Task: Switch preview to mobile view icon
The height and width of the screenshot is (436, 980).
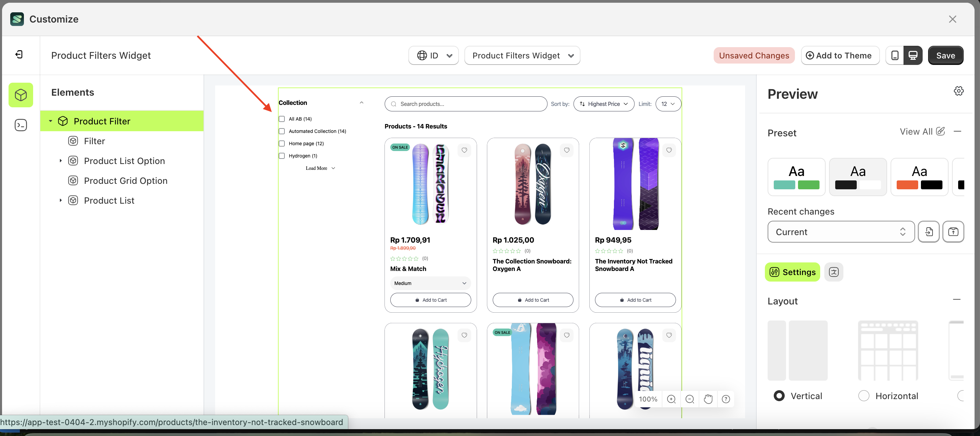Action: point(895,55)
